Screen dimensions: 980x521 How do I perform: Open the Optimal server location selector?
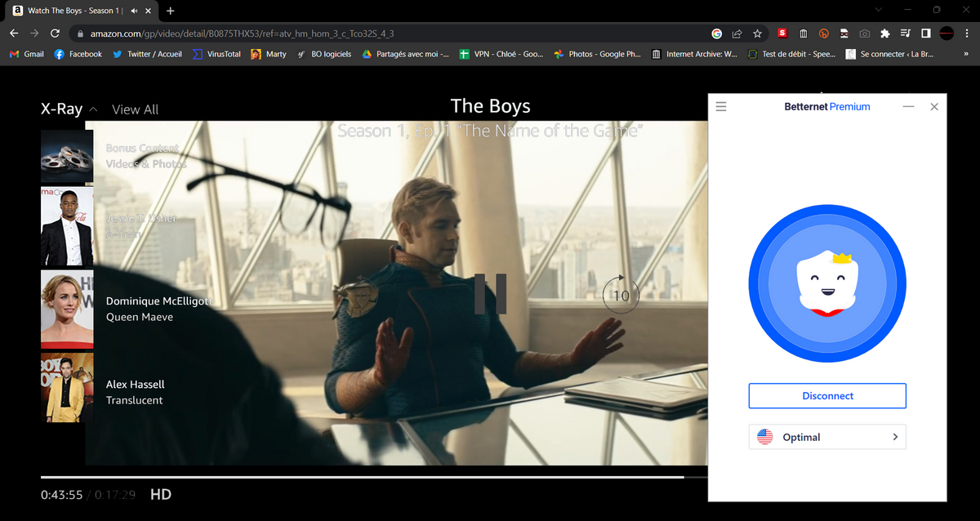(827, 437)
